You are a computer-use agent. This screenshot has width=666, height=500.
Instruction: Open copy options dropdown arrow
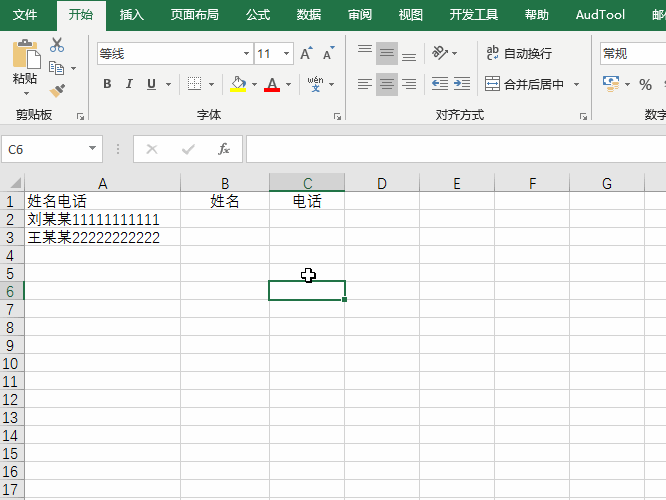click(x=73, y=68)
